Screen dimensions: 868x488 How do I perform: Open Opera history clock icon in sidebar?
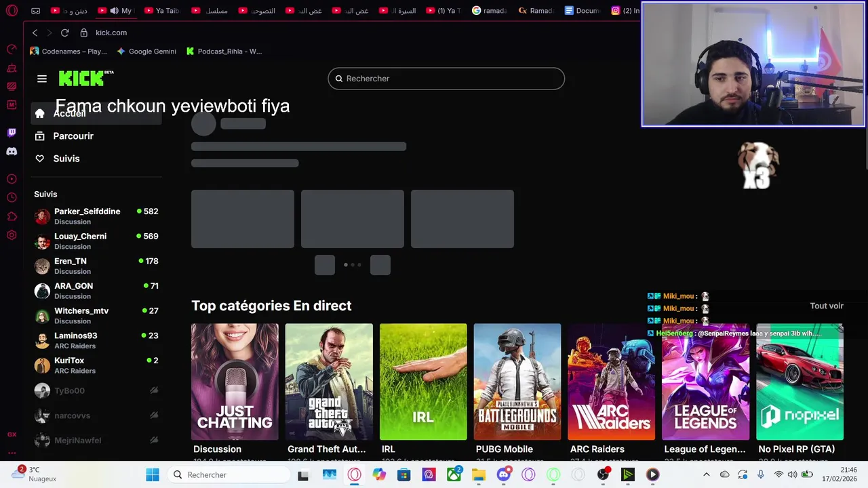[x=12, y=198]
